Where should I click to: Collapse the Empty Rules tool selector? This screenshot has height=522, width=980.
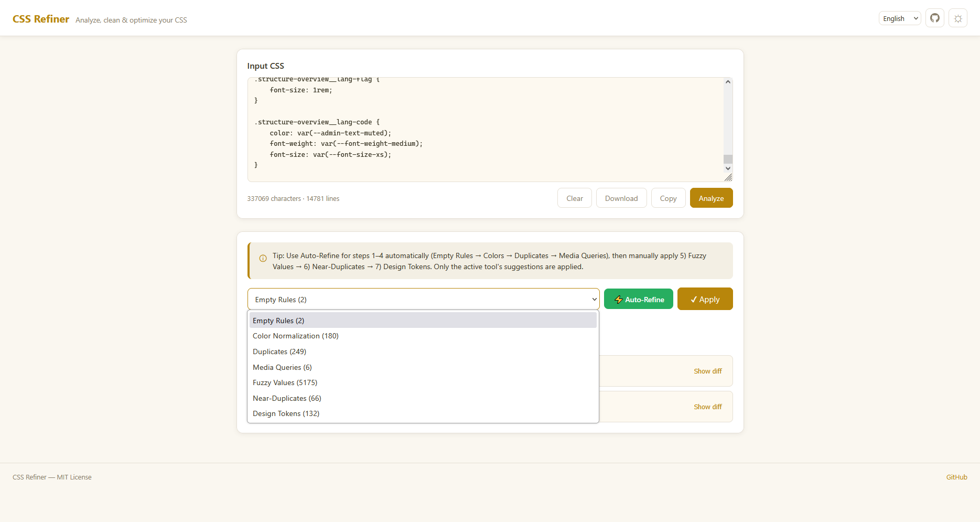tap(423, 299)
